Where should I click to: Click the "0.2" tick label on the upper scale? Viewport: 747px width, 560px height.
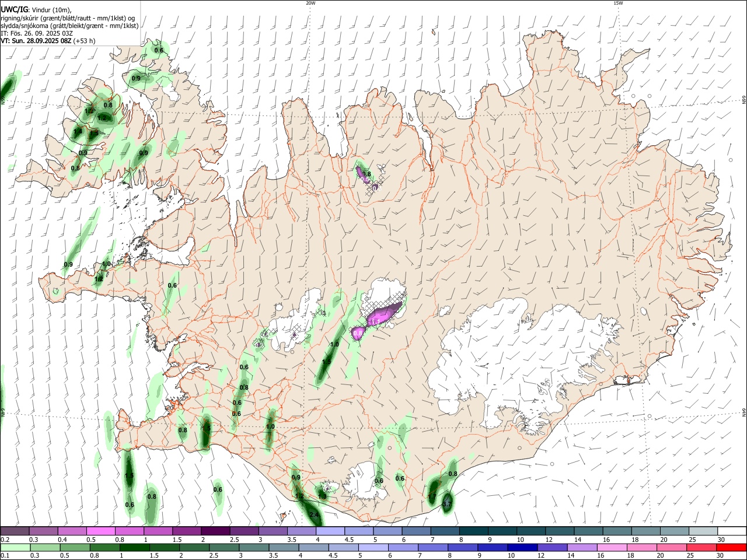tap(5, 540)
